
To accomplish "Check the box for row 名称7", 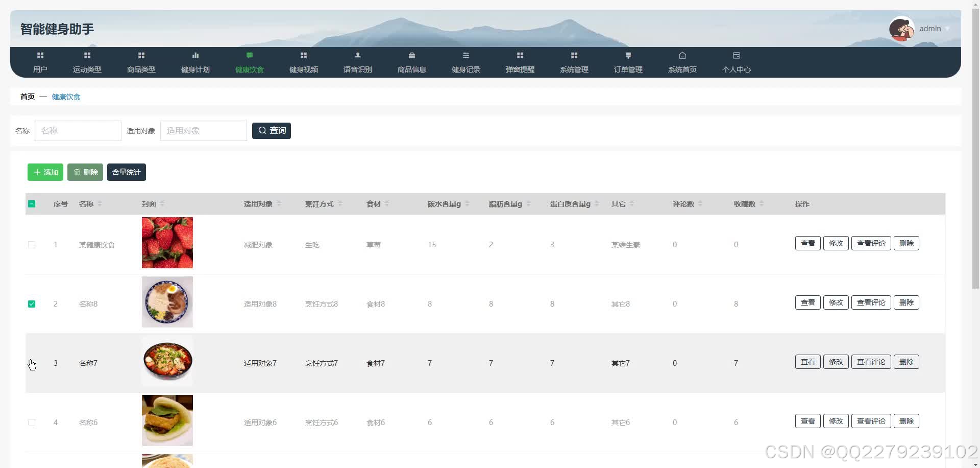I will pos(32,363).
